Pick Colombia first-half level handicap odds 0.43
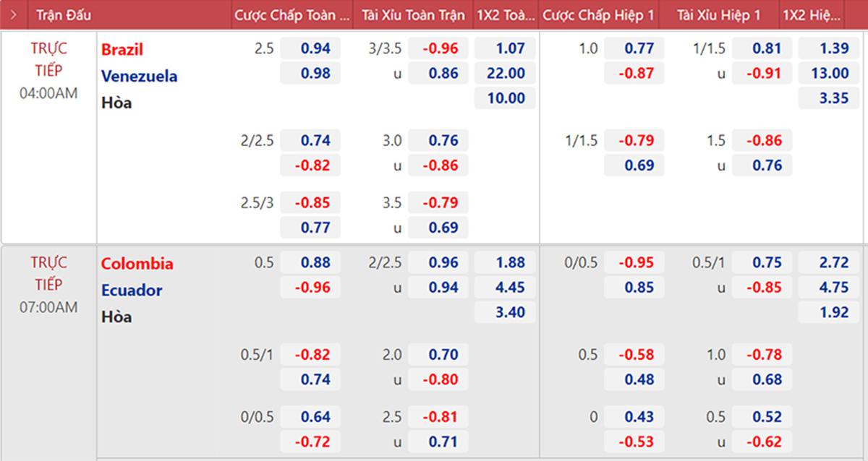 pos(634,416)
